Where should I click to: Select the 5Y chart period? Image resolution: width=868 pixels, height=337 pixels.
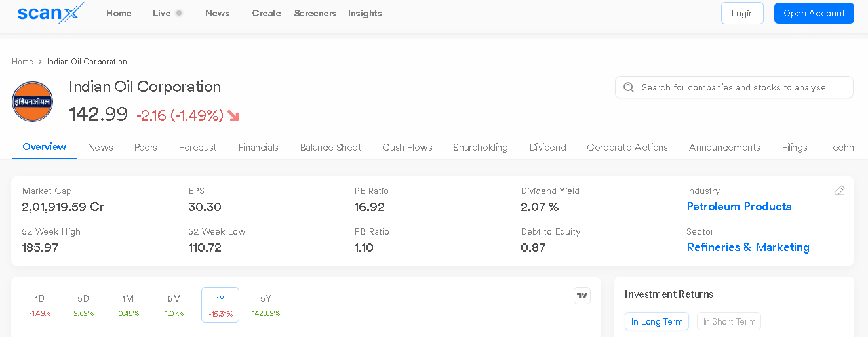[x=266, y=305]
